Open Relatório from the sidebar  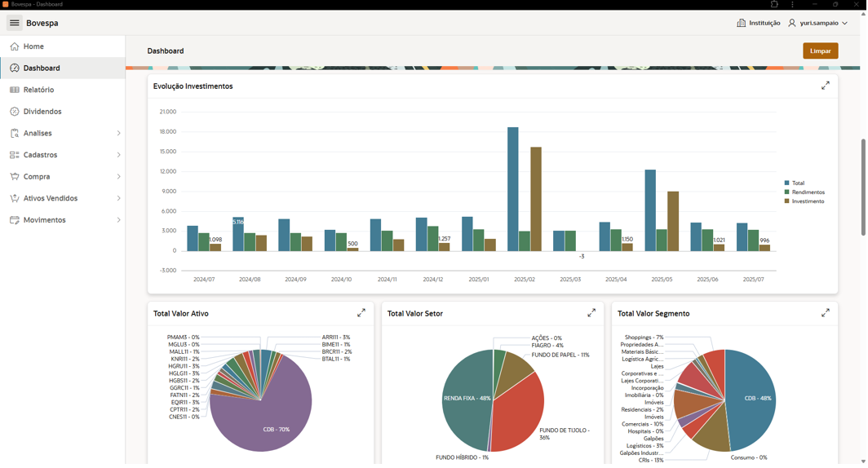[x=63, y=90]
